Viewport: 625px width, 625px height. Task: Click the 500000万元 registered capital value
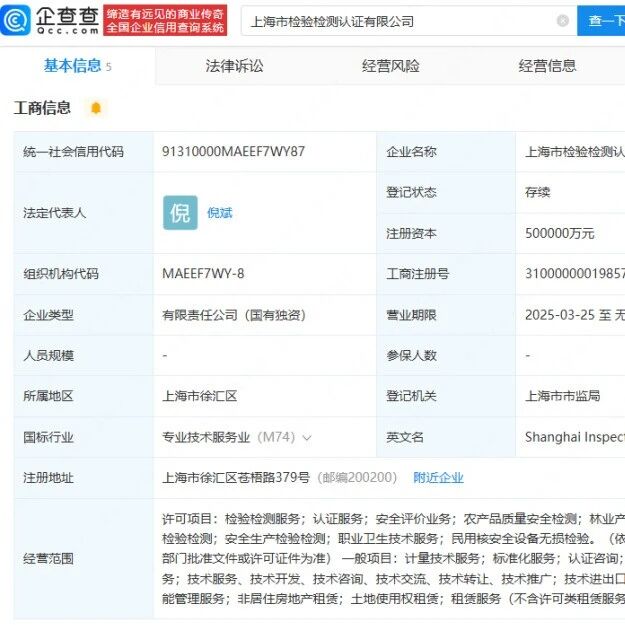[x=560, y=233]
